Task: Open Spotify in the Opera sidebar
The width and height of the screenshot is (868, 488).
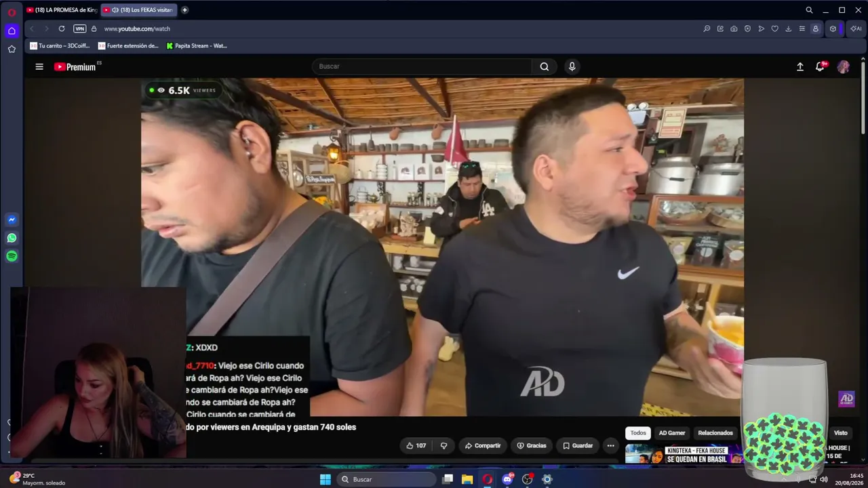Action: 12,256
